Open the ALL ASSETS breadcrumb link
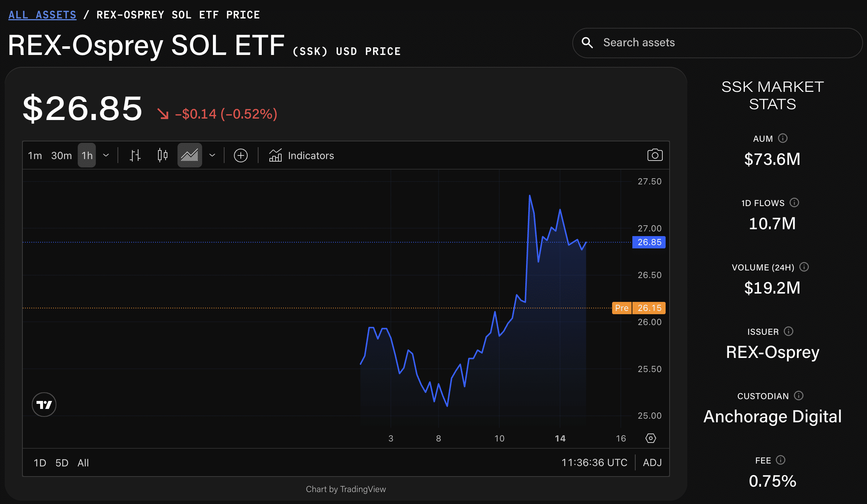The height and width of the screenshot is (504, 867). pos(42,15)
